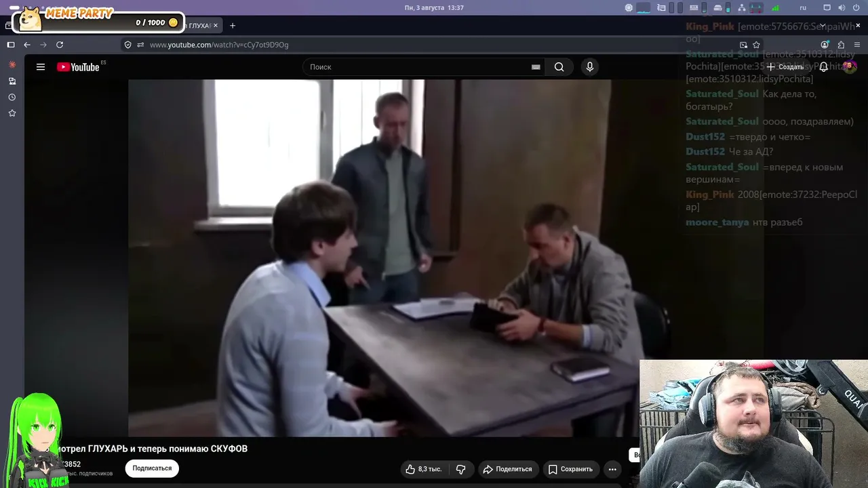Open the CPU monitor tray icon
This screenshot has width=868, height=488.
click(x=629, y=7)
